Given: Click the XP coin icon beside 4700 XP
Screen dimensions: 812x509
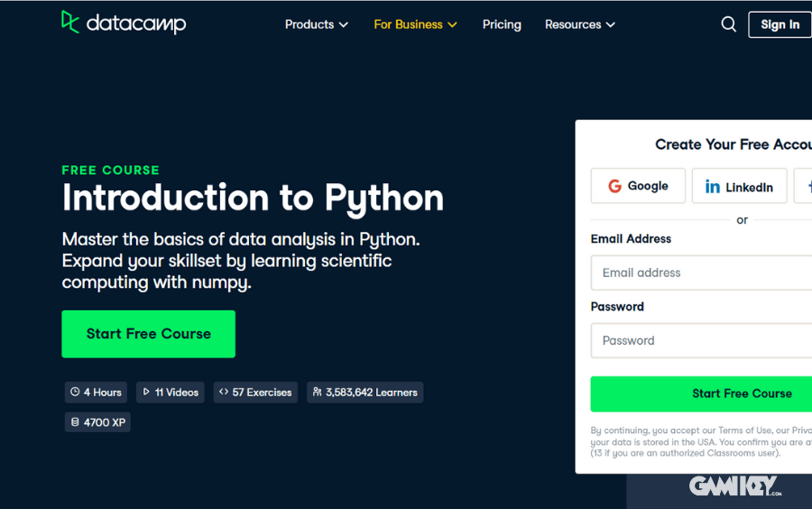Looking at the screenshot, I should (x=75, y=422).
